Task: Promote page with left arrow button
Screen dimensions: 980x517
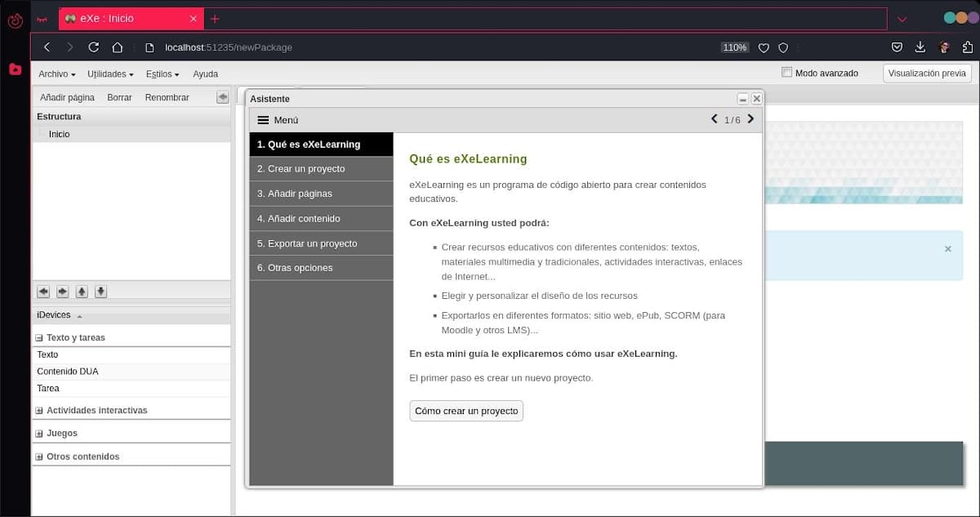Action: pyautogui.click(x=42, y=292)
